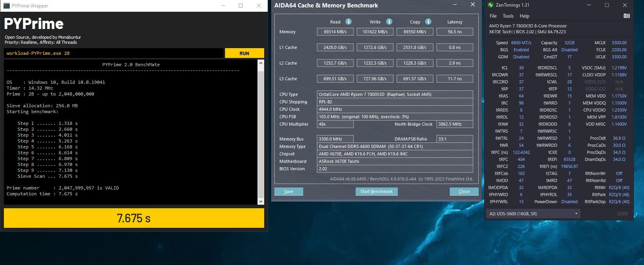Take screenshot with ZenTimings camera icon
The width and height of the screenshot is (644, 265).
coord(627,16)
